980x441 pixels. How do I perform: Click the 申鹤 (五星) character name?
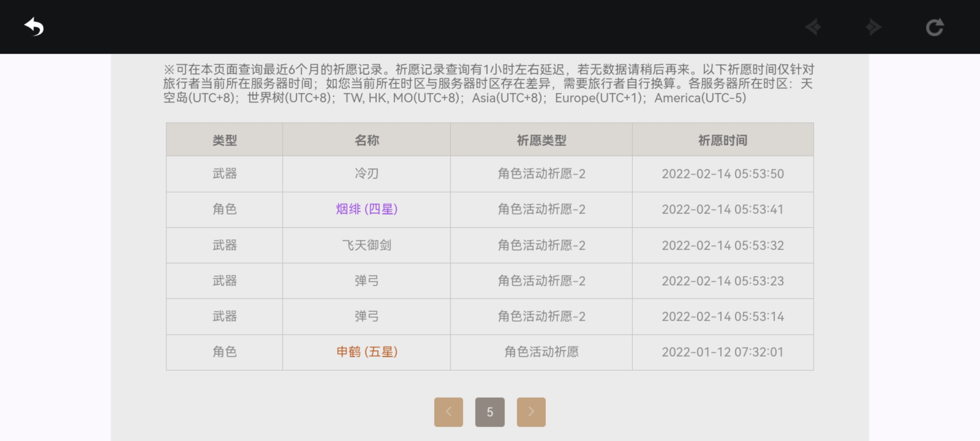[x=367, y=352]
